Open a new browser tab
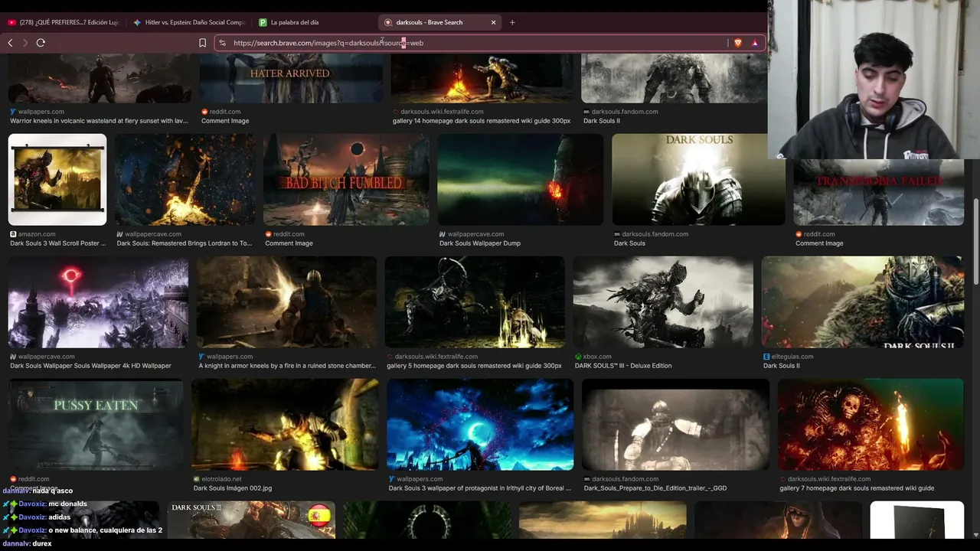The height and width of the screenshot is (551, 980). [x=512, y=22]
